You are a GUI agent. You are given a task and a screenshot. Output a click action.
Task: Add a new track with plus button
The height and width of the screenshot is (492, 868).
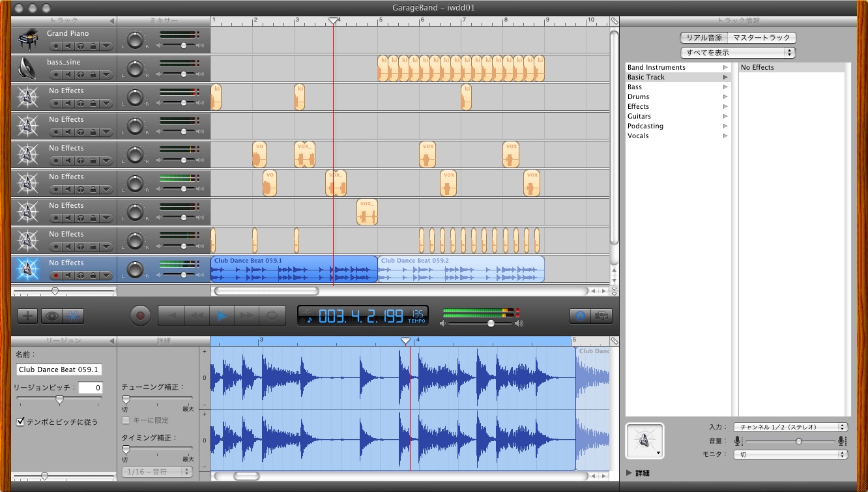pyautogui.click(x=27, y=316)
